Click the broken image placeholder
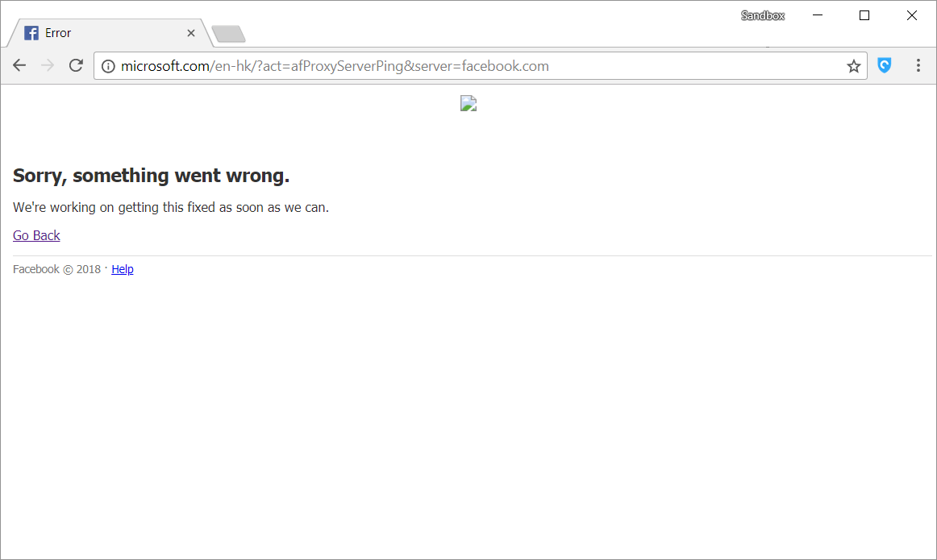This screenshot has width=937, height=560. [468, 103]
